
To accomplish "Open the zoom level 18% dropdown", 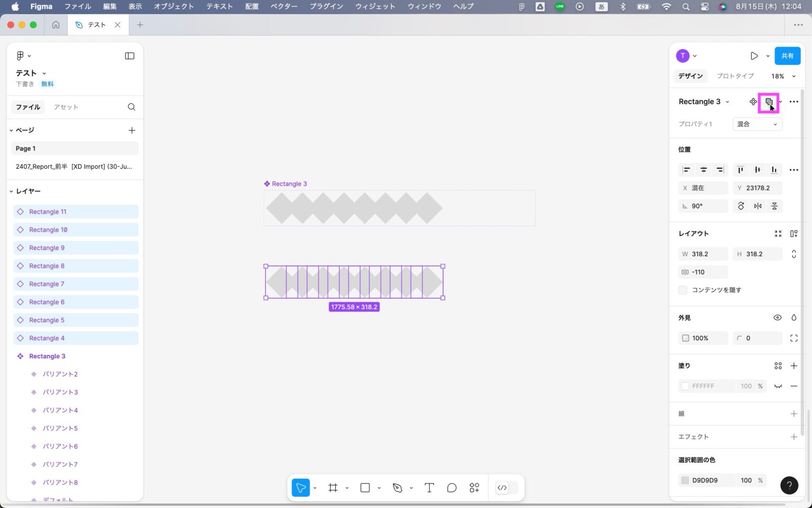I will point(782,76).
